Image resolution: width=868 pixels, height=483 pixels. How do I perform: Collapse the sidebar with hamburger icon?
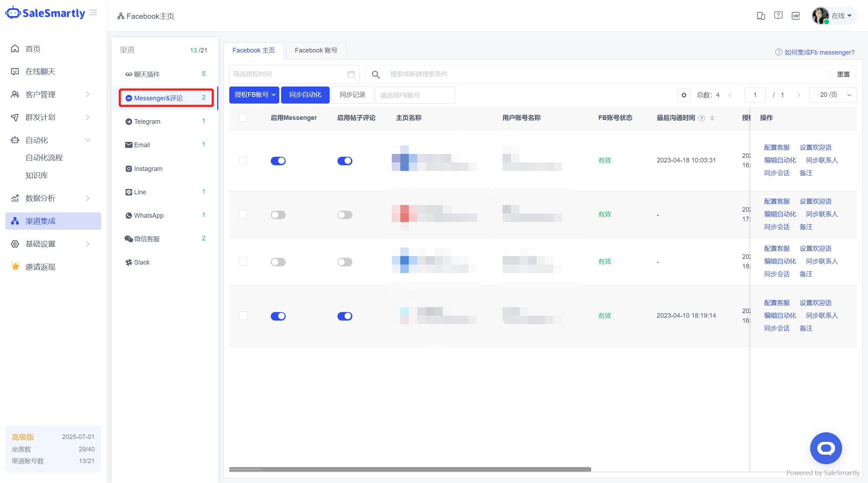click(x=93, y=13)
